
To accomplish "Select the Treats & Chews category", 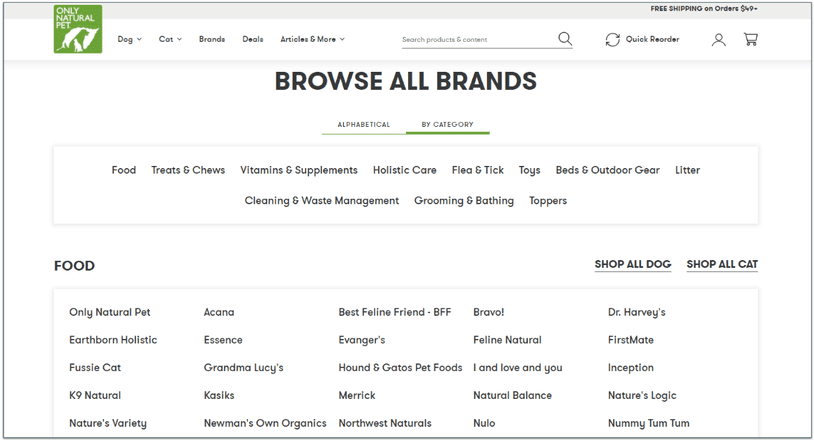I will tap(188, 170).
